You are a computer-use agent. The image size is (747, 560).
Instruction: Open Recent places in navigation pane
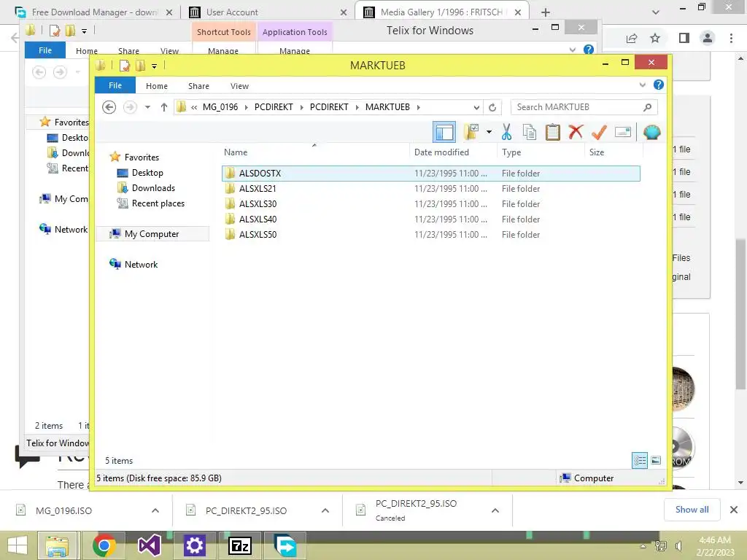coord(158,203)
